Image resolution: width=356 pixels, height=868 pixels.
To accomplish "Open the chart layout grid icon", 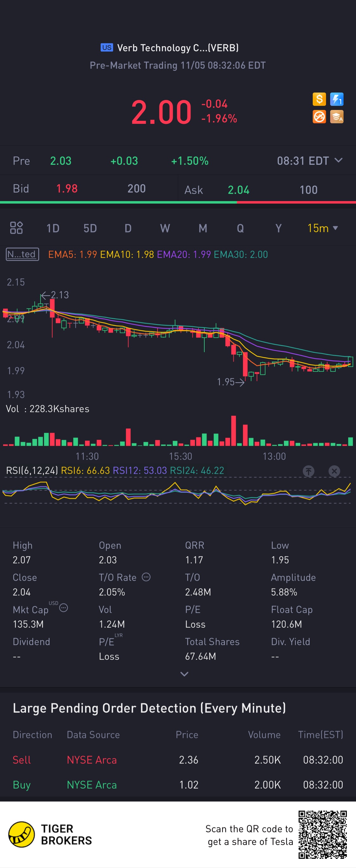I will (16, 228).
